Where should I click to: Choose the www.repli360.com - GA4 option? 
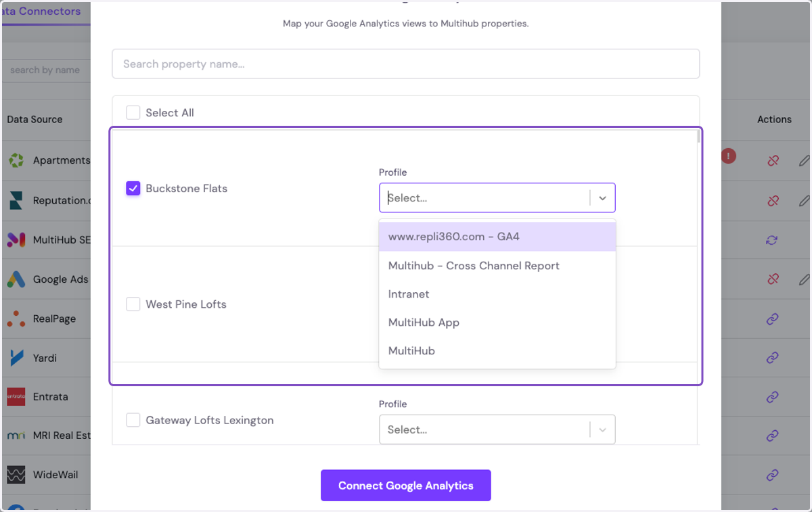click(x=497, y=237)
